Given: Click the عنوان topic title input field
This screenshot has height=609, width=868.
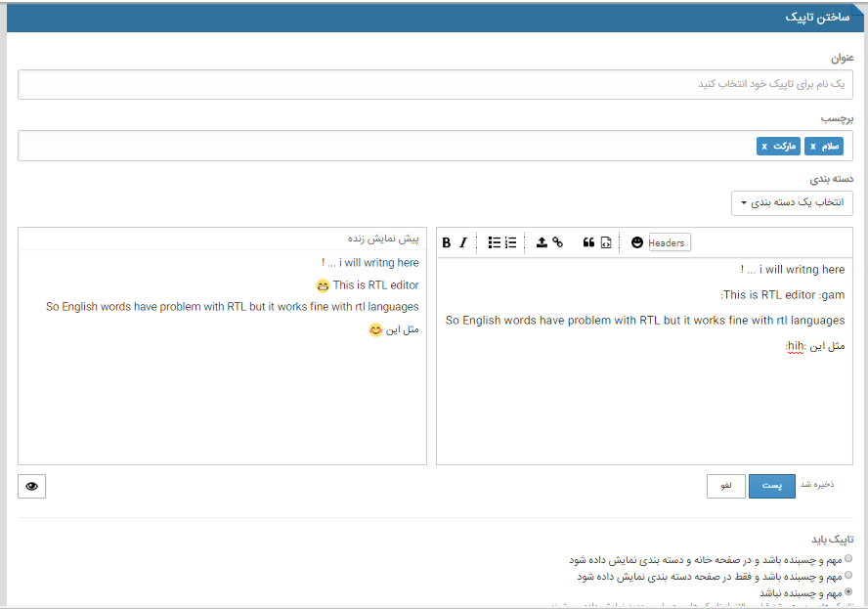Looking at the screenshot, I should click(435, 85).
